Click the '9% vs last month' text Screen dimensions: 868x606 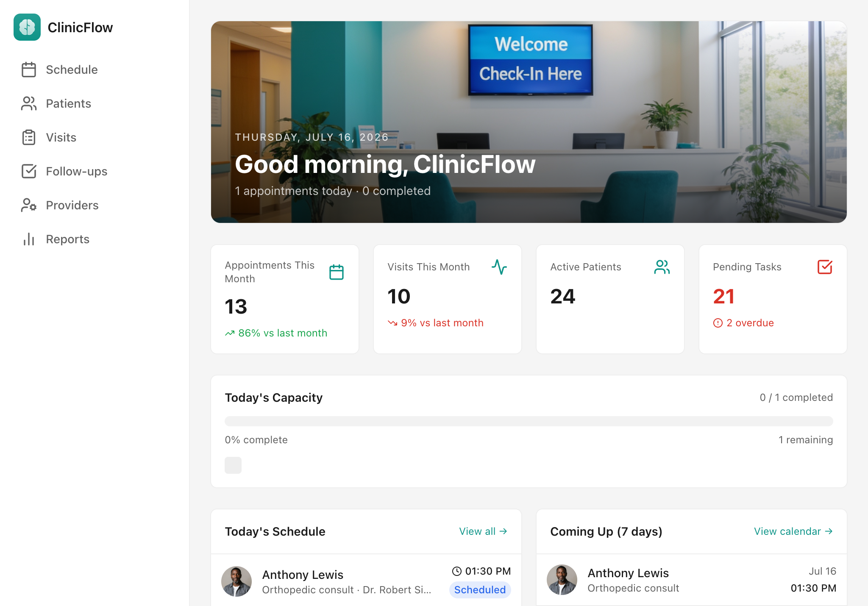tap(442, 323)
